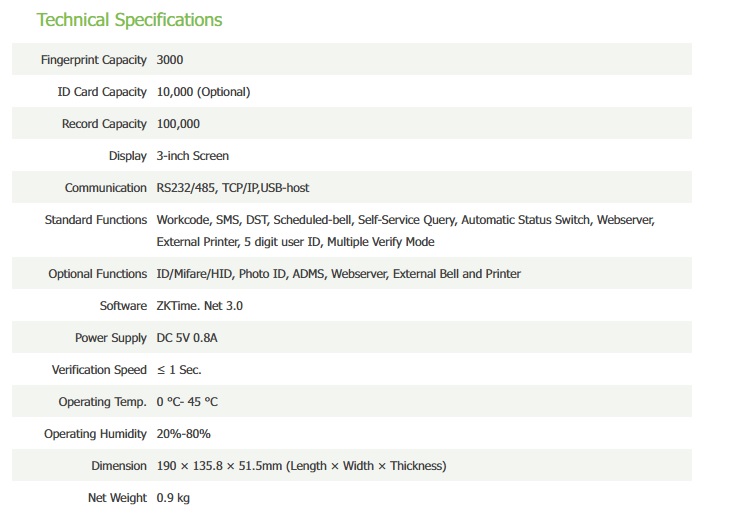Click the Verification Speed label
The image size is (737, 521).
pyautogui.click(x=99, y=370)
